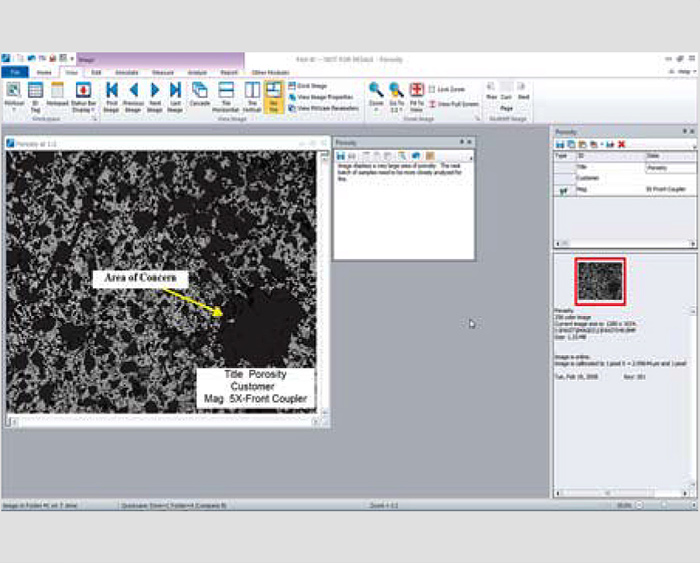Click View Image Properties
Image resolution: width=700 pixels, height=563 pixels.
[322, 97]
